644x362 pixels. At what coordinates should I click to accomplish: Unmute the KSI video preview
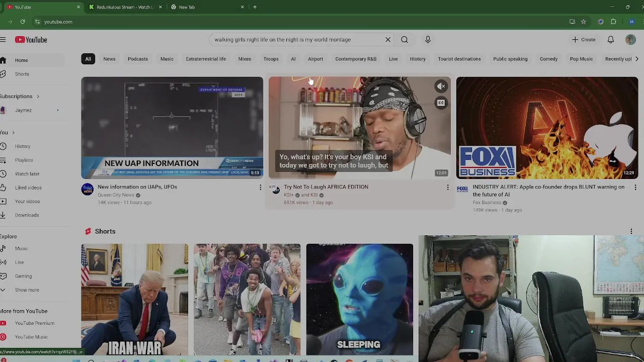pyautogui.click(x=441, y=86)
